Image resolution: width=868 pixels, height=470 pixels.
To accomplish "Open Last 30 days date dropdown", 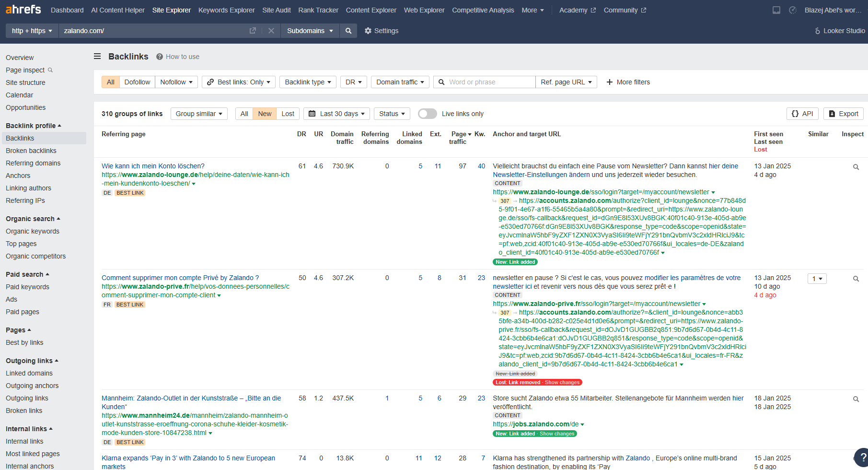I will click(336, 114).
